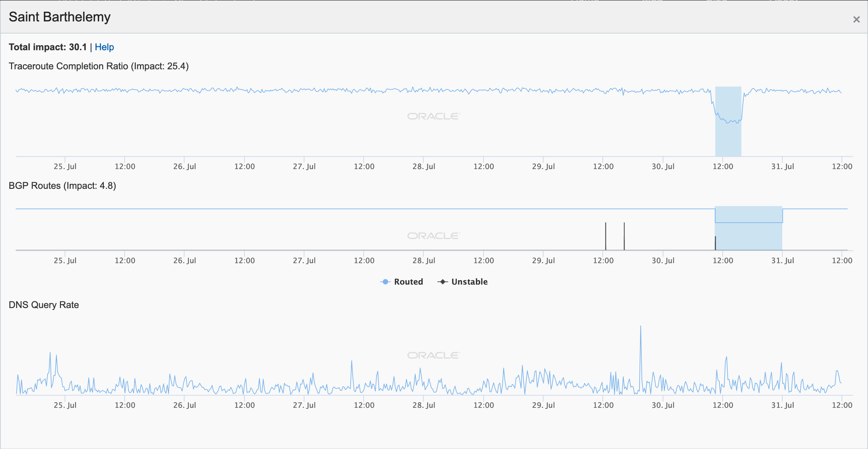Image resolution: width=868 pixels, height=449 pixels.
Task: Click the second unstable BGP spike bar
Action: point(624,236)
